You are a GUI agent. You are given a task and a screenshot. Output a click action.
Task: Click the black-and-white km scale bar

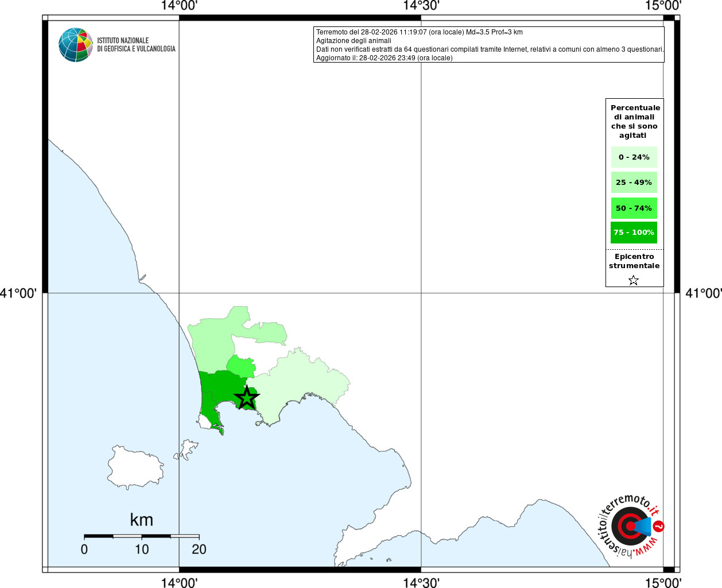(x=142, y=536)
